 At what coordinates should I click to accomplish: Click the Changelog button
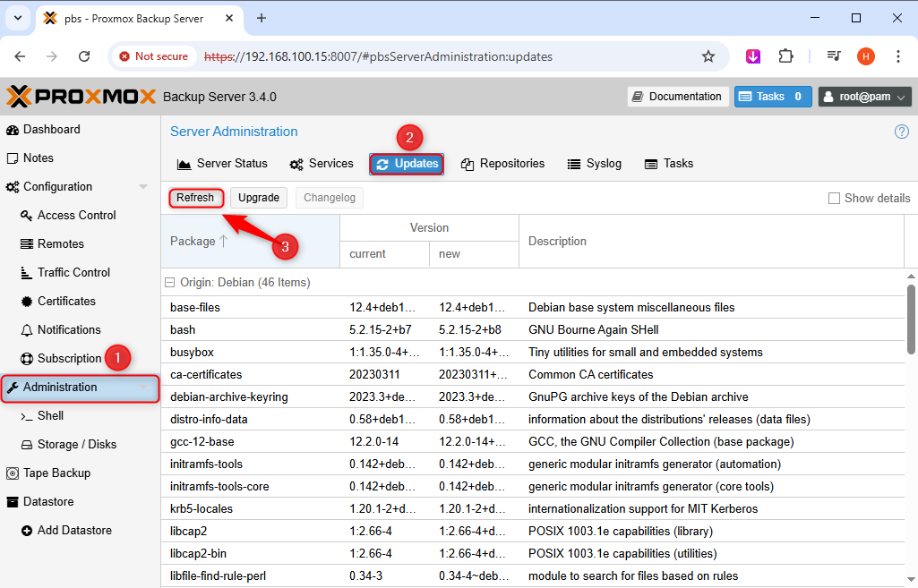(330, 198)
